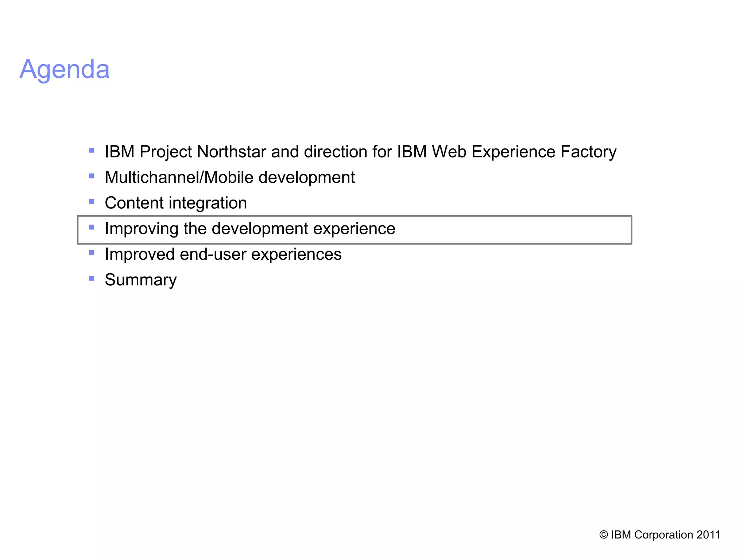Click the 'Summary' agenda item
Screen dimensions: 747x560
click(x=141, y=280)
